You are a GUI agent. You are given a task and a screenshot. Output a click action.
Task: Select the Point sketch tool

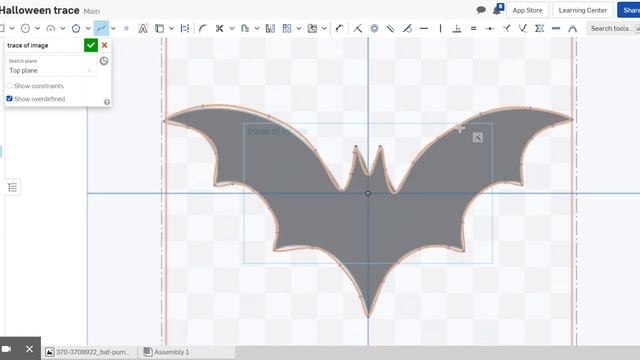click(127, 28)
